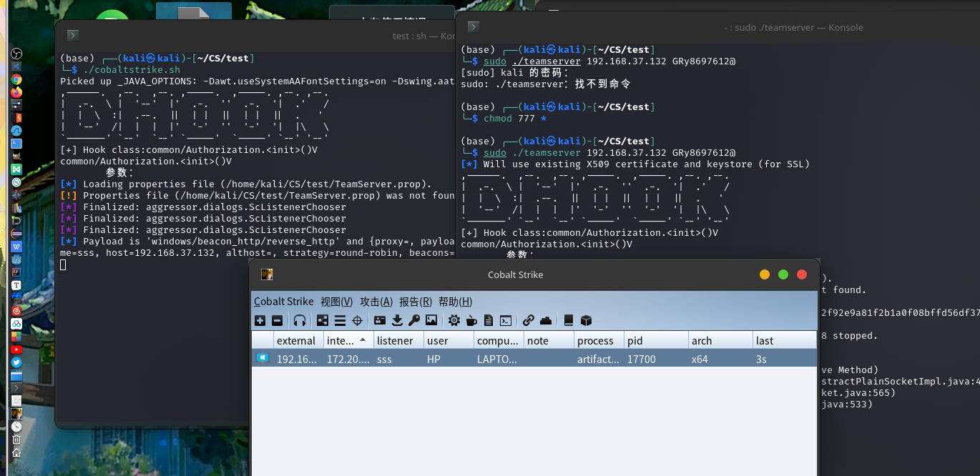Click the cube about icon
This screenshot has height=476, width=980.
pos(586,320)
